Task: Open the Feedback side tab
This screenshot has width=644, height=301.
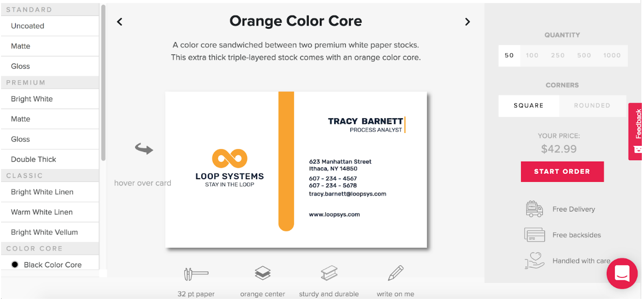Action: [x=635, y=131]
